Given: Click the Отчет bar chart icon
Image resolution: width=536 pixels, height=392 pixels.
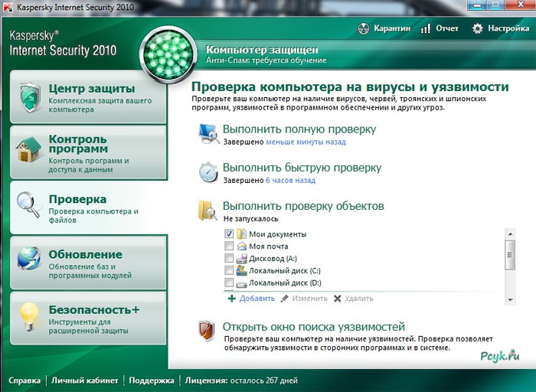Looking at the screenshot, I should click(425, 28).
